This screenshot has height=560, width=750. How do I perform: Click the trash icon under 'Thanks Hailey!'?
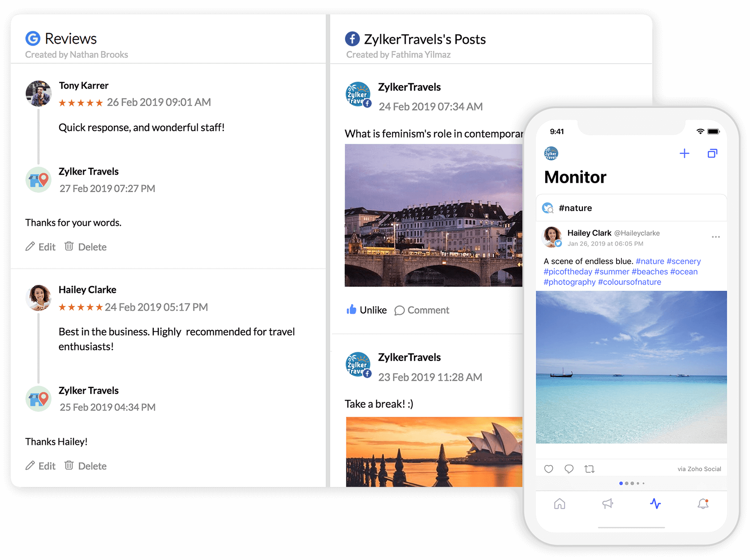pos(69,465)
